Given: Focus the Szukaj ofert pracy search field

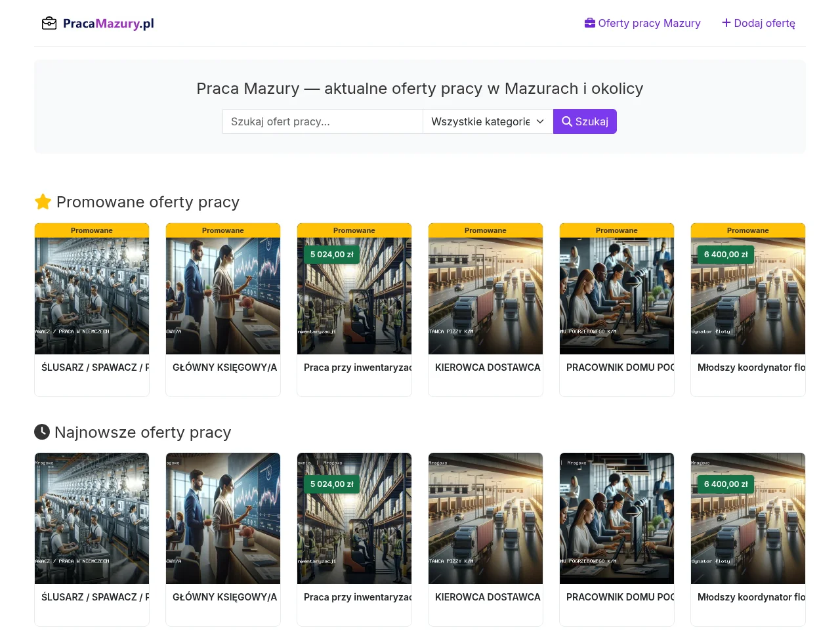Looking at the screenshot, I should 323,121.
